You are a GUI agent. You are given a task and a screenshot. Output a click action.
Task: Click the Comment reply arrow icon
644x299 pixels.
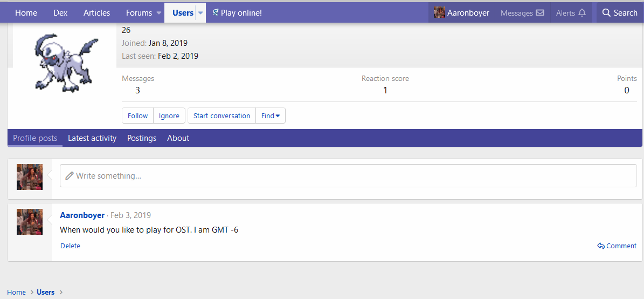(x=601, y=246)
